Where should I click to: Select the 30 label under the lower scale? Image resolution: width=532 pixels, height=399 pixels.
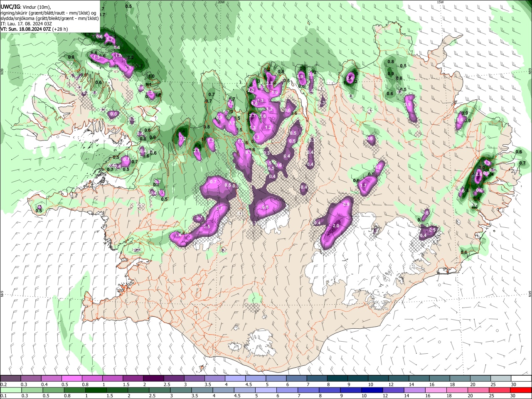[x=513, y=396]
